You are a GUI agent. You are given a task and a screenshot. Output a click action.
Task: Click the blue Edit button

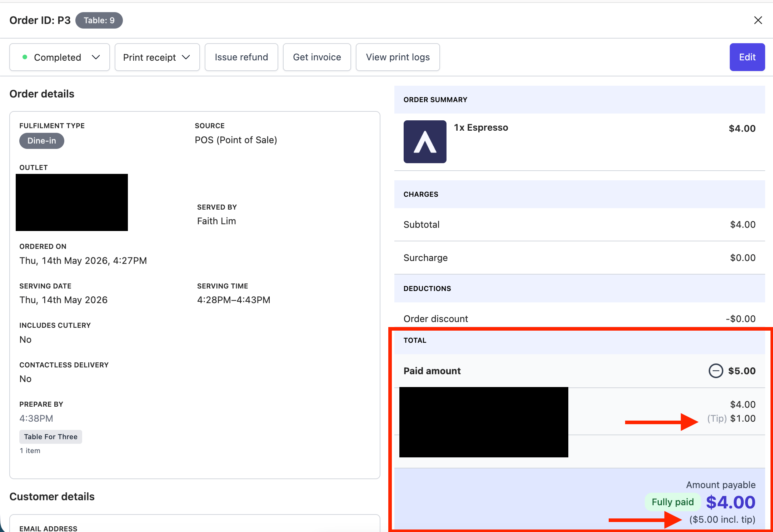pyautogui.click(x=747, y=57)
